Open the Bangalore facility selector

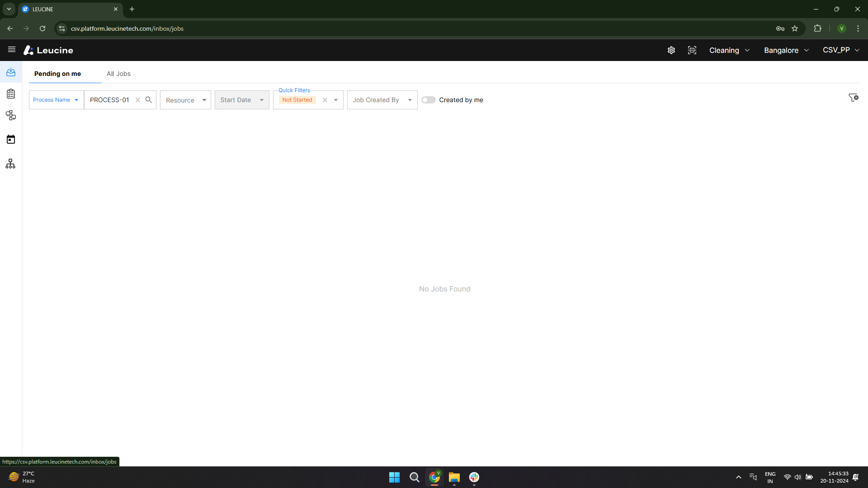(x=786, y=50)
